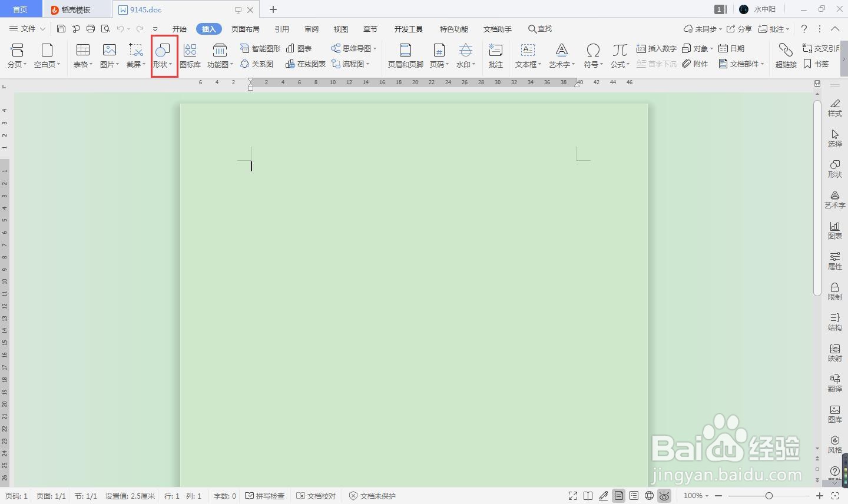Insert a comment (批注) from ribbon
This screenshot has width=848, height=504.
496,56
